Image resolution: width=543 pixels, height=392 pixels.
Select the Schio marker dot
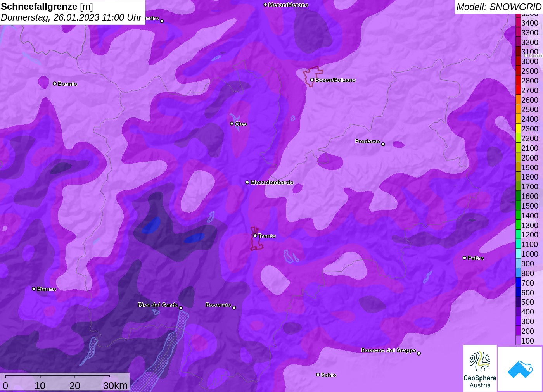(318, 375)
